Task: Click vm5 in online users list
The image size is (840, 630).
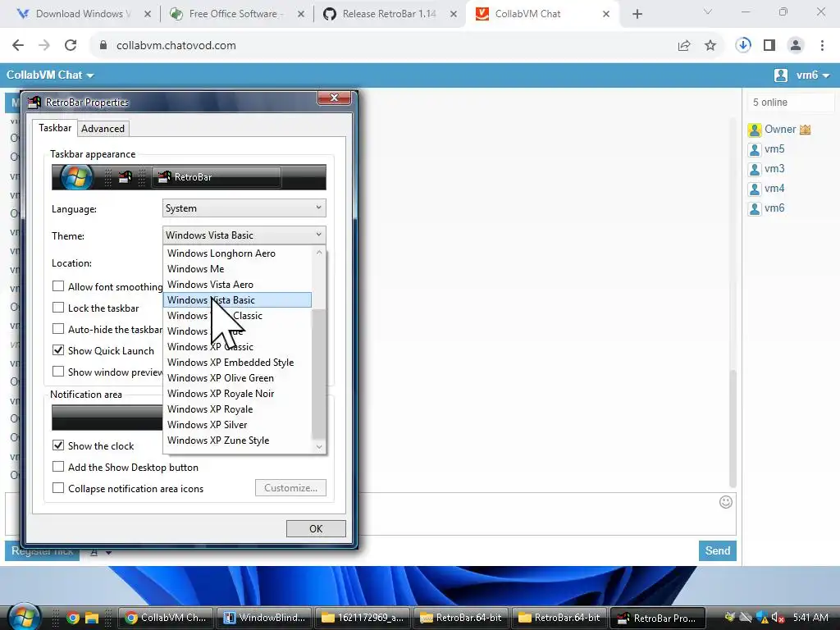Action: click(x=774, y=149)
